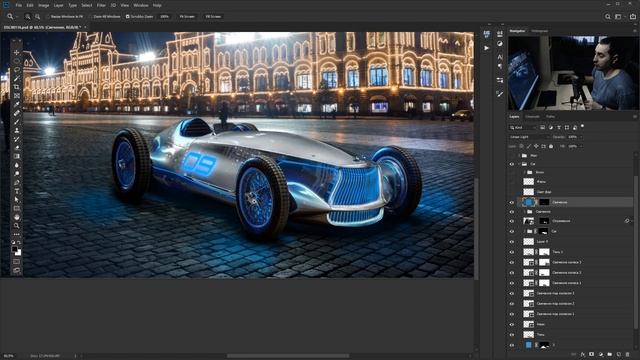The image size is (640, 360).
Task: Add a layer mask from bottom icon
Action: (591, 355)
